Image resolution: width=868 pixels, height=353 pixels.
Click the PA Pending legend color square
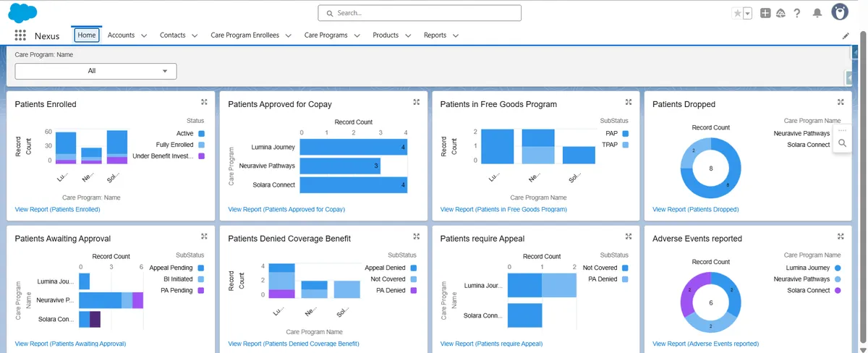pyautogui.click(x=201, y=290)
